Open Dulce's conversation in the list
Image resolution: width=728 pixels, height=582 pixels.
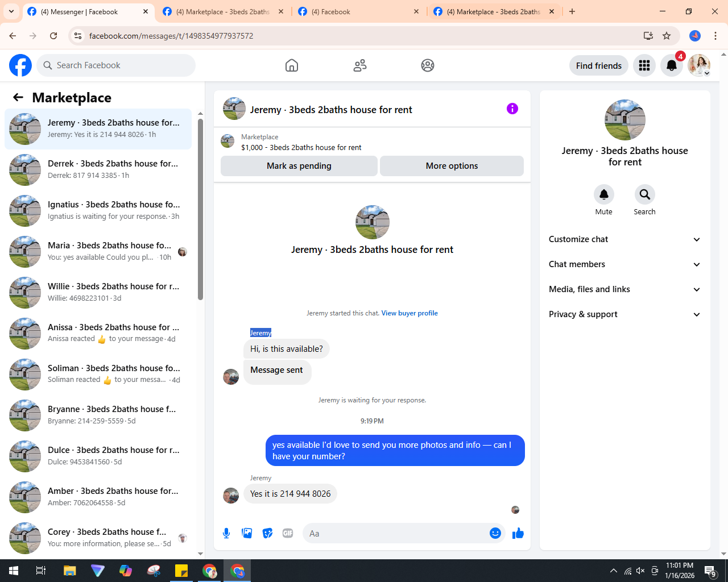[x=98, y=456]
